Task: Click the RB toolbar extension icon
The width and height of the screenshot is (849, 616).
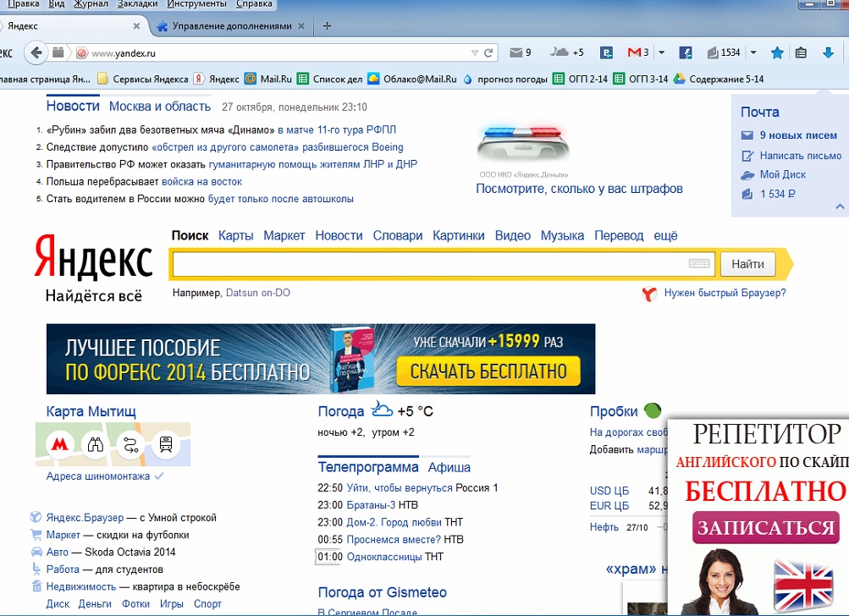Action: [606, 52]
